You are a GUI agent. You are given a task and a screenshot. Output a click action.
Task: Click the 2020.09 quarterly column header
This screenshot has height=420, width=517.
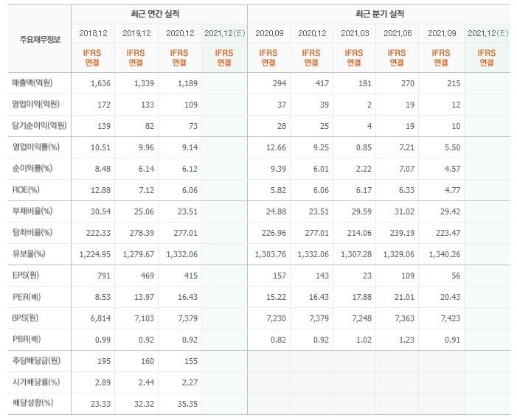point(269,33)
